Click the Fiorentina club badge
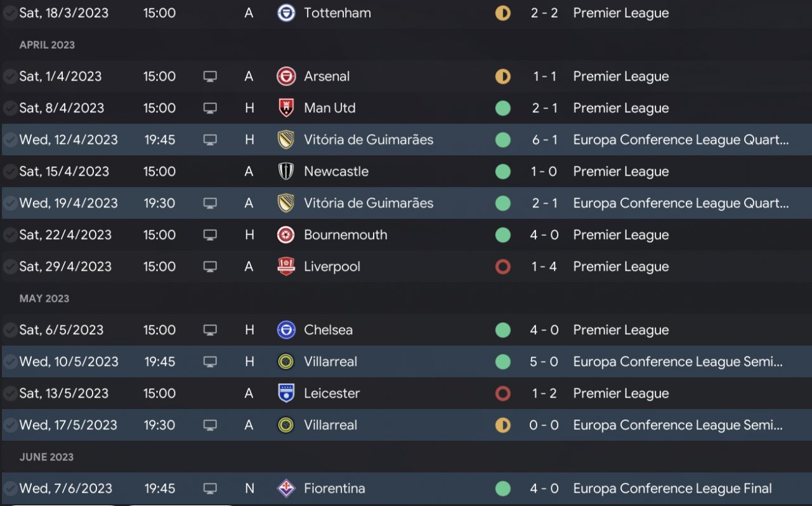This screenshot has width=812, height=506. point(286,488)
